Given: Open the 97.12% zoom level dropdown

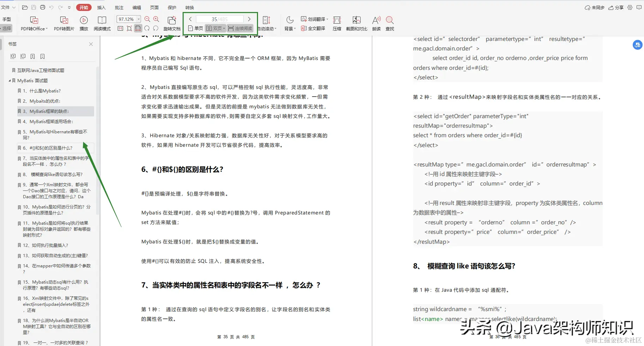Looking at the screenshot, I should (138, 19).
